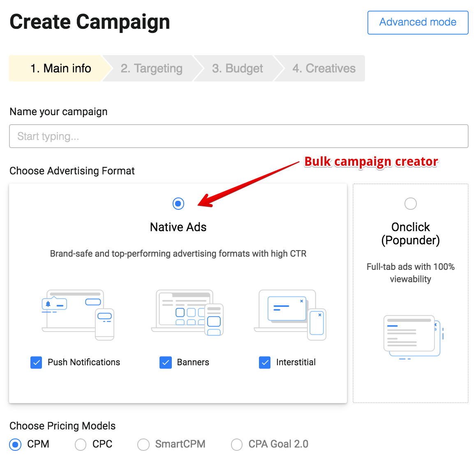Image resolution: width=476 pixels, height=464 pixels.
Task: Select the SmartCPM pricing option
Action: click(143, 445)
